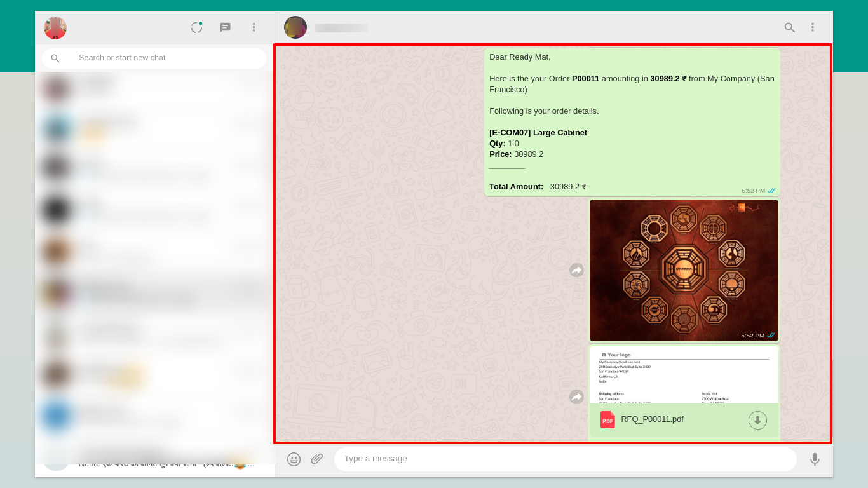The image size is (868, 488).
Task: Open the contact avatar in the conversation header
Action: 295,27
